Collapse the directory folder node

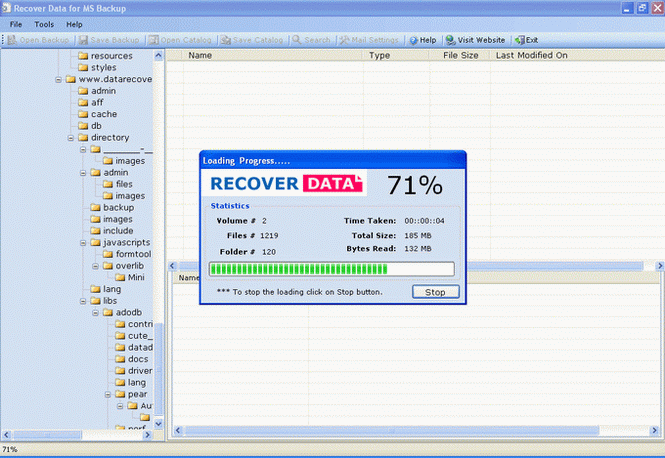click(x=72, y=138)
